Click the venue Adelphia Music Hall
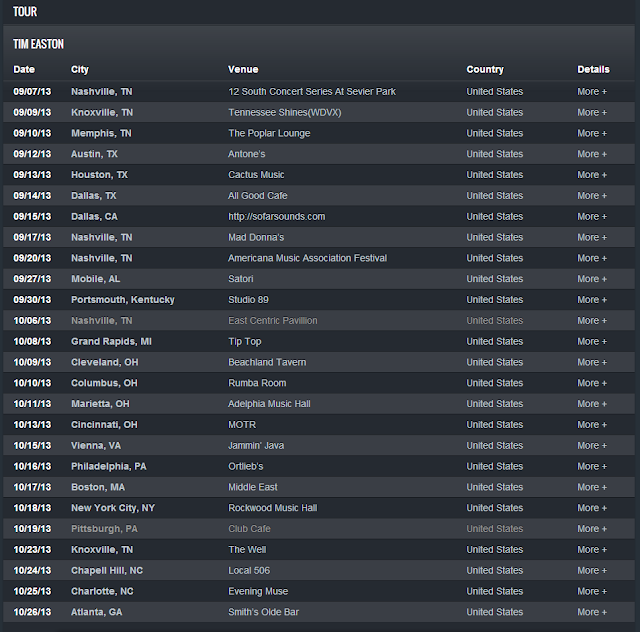 click(x=269, y=404)
